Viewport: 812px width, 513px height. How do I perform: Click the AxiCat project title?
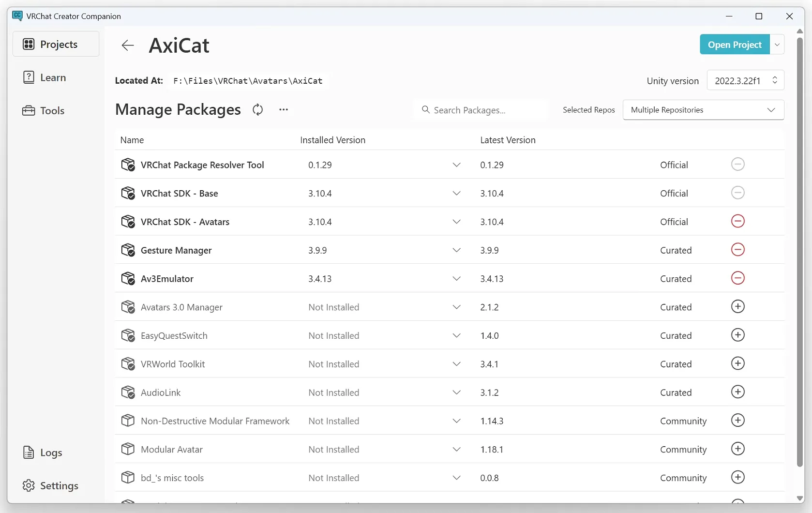click(179, 45)
